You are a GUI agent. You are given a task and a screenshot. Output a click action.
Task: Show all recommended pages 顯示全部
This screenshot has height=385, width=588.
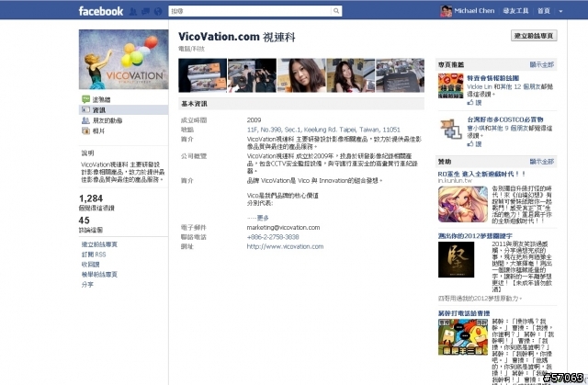tap(541, 64)
